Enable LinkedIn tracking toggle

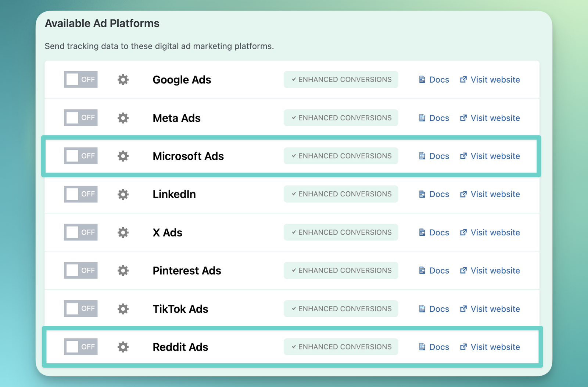pos(81,194)
